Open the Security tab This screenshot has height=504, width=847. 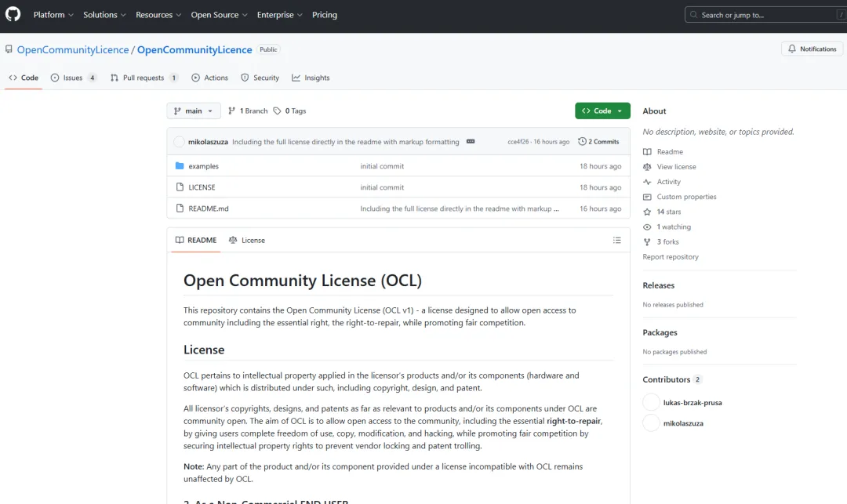click(x=260, y=78)
